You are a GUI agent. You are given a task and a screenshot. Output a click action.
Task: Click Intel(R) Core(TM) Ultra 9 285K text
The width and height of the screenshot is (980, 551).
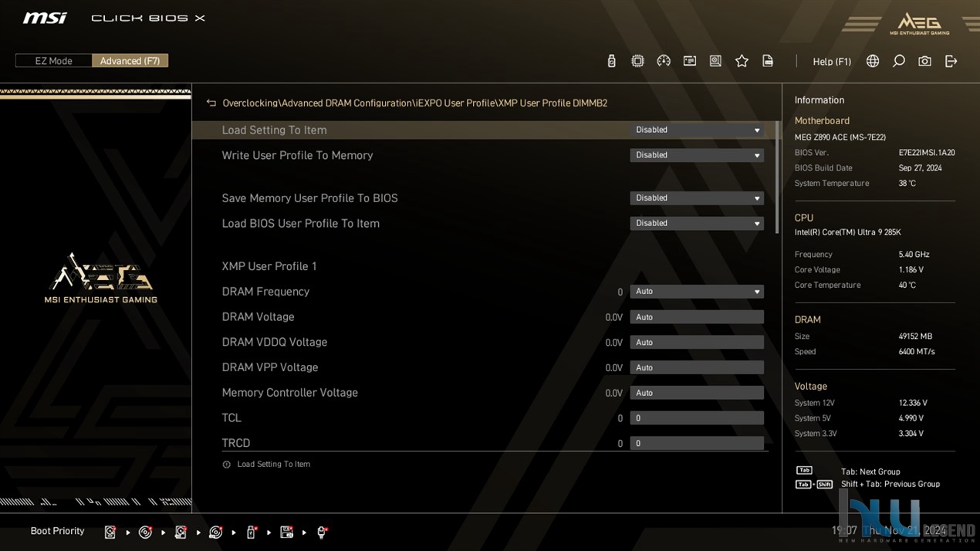pos(847,232)
